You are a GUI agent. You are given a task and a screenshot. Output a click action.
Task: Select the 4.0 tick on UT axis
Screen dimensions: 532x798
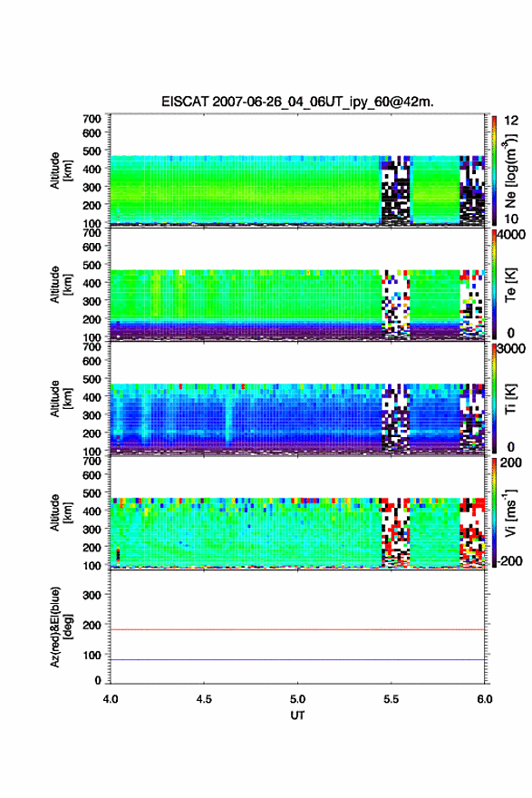(x=111, y=699)
